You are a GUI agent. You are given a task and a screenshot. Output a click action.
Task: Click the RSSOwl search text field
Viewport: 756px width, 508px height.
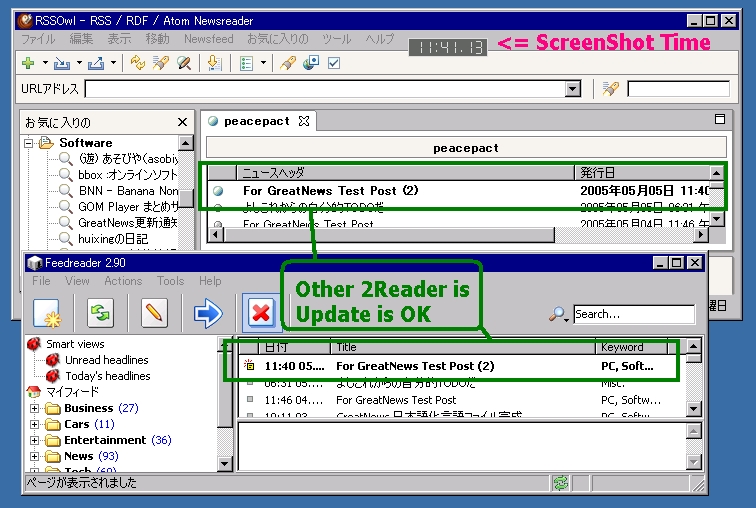click(678, 89)
